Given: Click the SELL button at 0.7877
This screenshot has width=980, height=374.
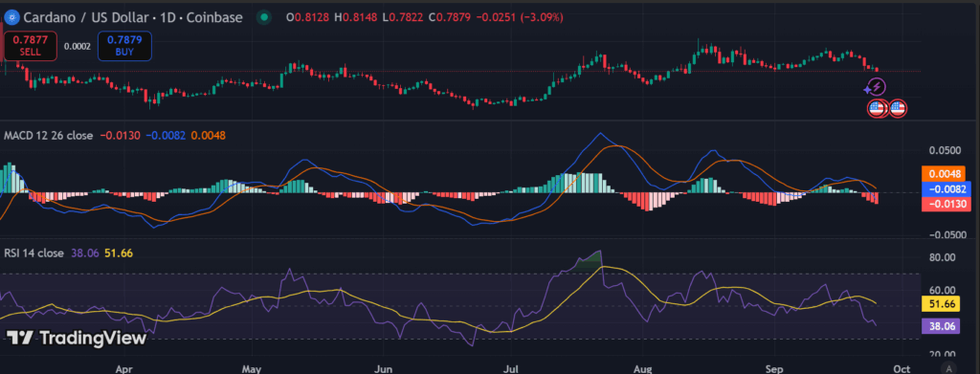Looking at the screenshot, I should coord(30,46).
